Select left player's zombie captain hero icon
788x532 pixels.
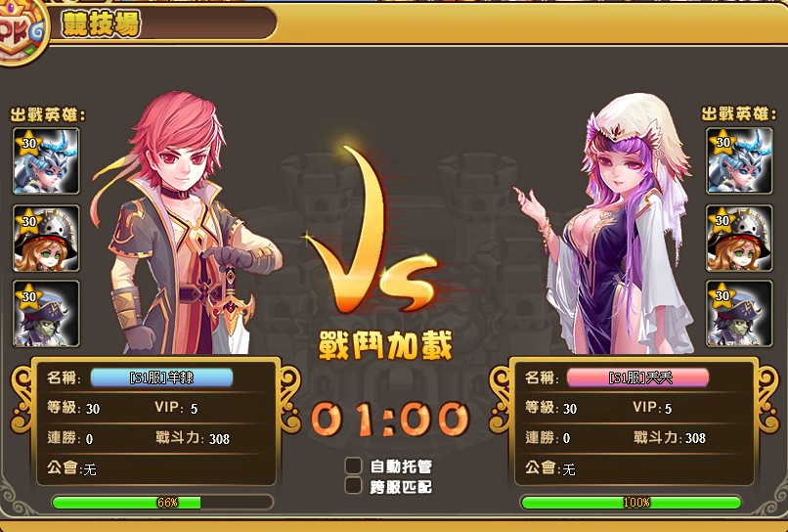[46, 314]
